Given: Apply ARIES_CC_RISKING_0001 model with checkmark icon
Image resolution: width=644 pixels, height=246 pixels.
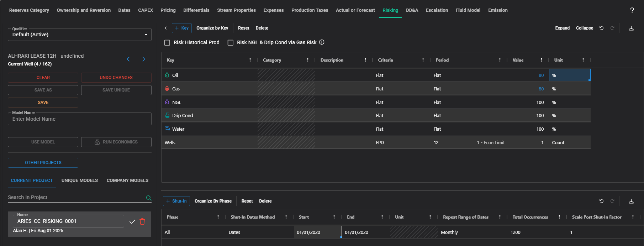Looking at the screenshot, I should pos(132,221).
